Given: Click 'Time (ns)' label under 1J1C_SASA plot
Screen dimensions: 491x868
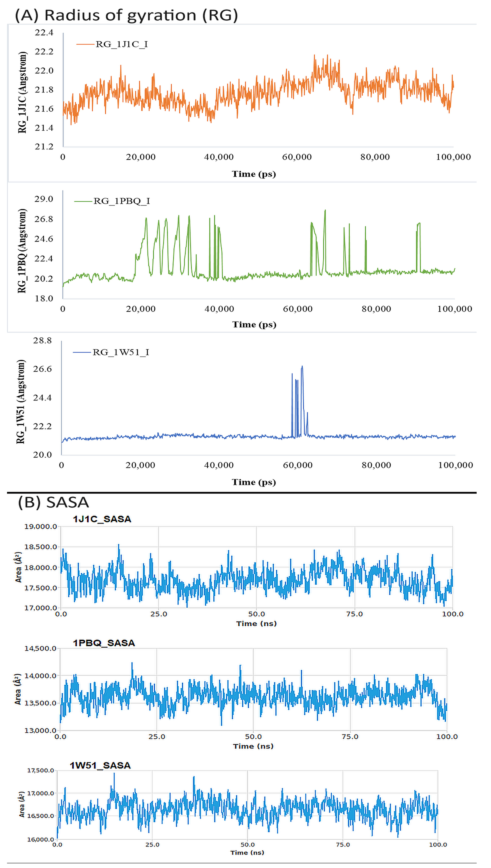Looking at the screenshot, I should [256, 624].
